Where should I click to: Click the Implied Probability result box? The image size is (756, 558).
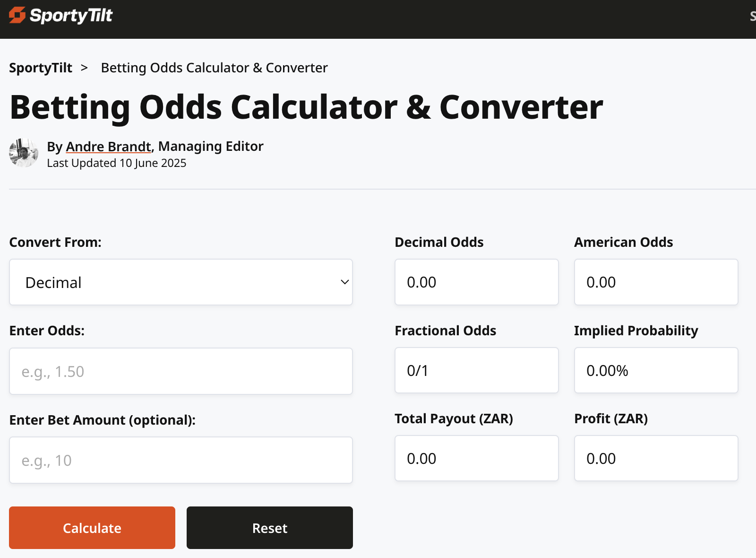(x=656, y=370)
